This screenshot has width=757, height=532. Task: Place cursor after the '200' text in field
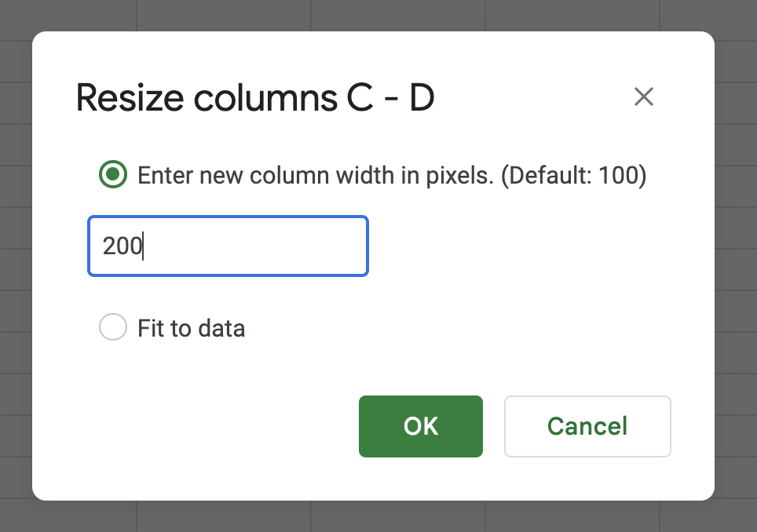tap(144, 246)
